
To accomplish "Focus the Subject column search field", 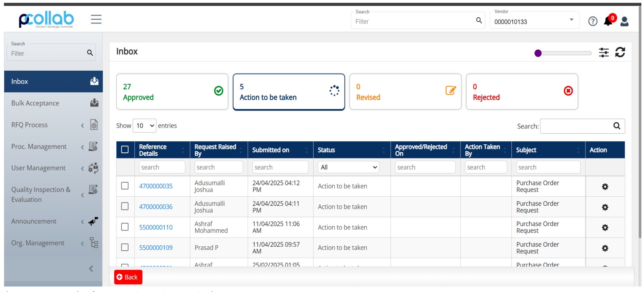I will 548,167.
